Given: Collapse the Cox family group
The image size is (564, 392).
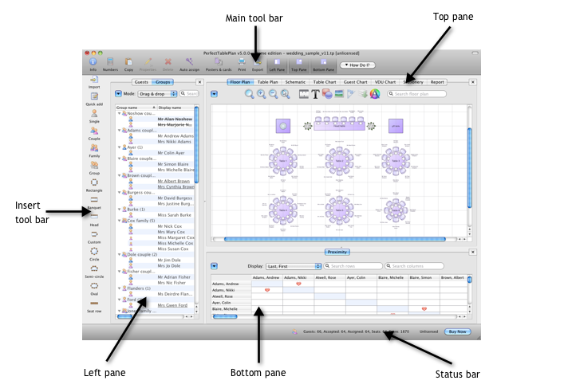Looking at the screenshot, I should pos(119,220).
